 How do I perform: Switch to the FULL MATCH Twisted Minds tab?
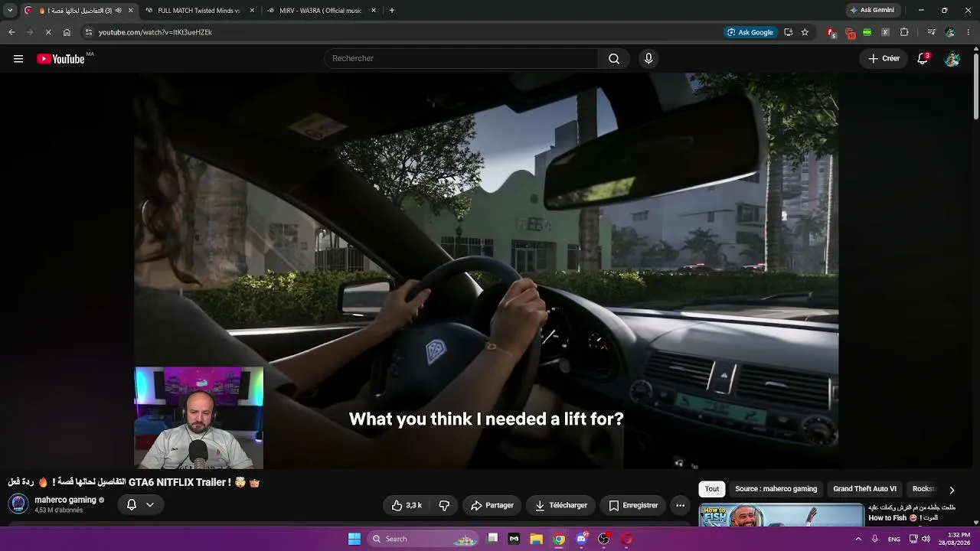pos(198,11)
